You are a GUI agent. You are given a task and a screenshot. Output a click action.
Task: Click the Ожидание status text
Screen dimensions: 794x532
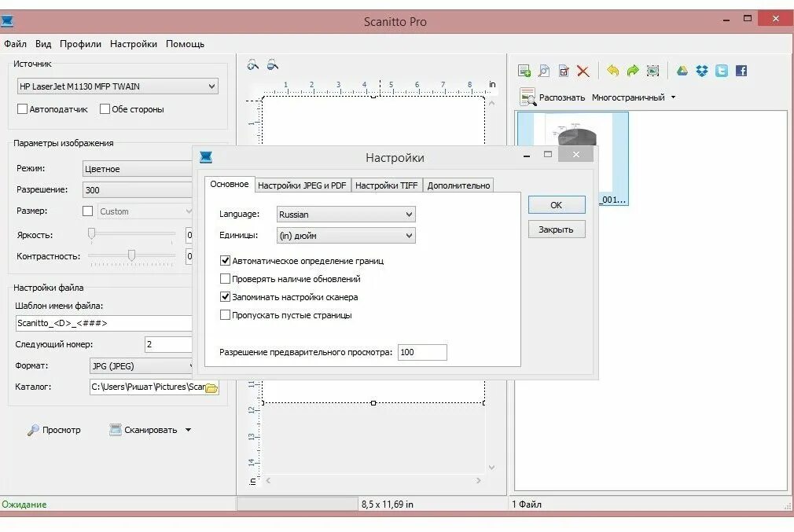coord(24,504)
